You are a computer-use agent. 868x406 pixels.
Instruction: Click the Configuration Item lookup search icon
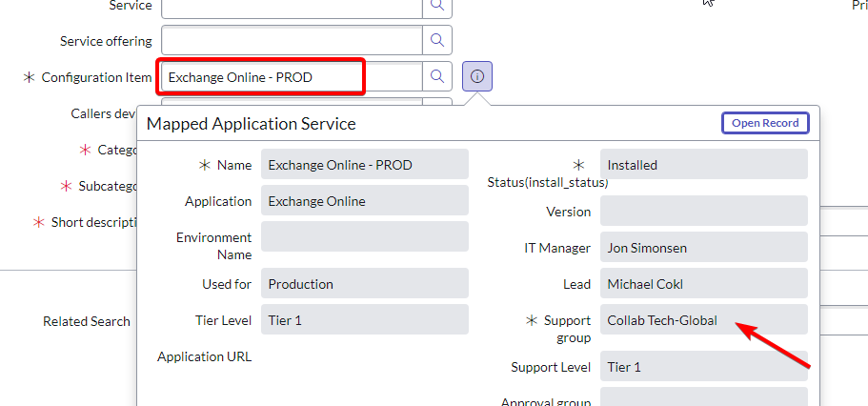tap(437, 76)
